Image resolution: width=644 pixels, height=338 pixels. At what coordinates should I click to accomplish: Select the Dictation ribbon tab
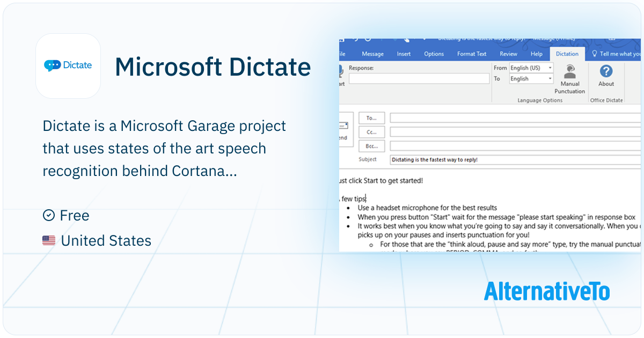pos(567,54)
